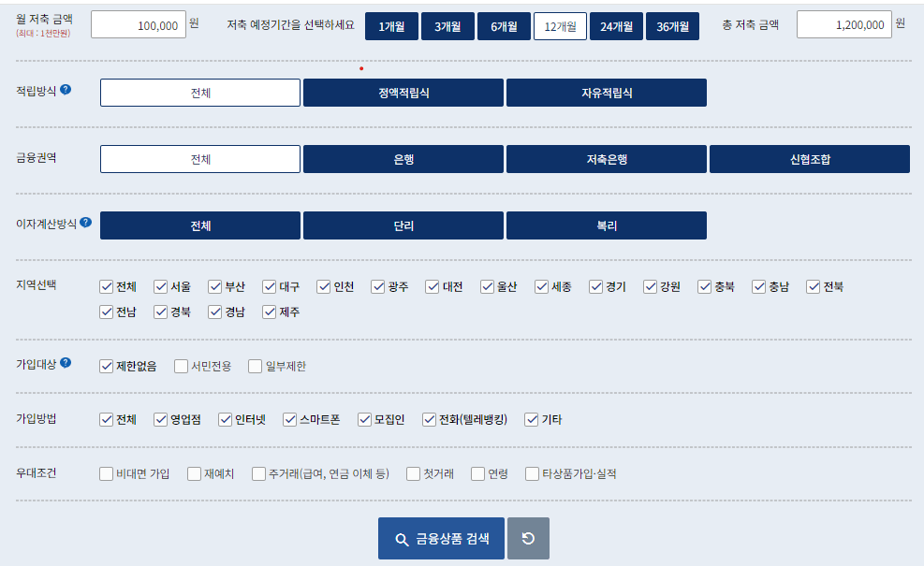924x566 pixels.
Task: Choose 복리 interest calculation
Action: tap(606, 225)
